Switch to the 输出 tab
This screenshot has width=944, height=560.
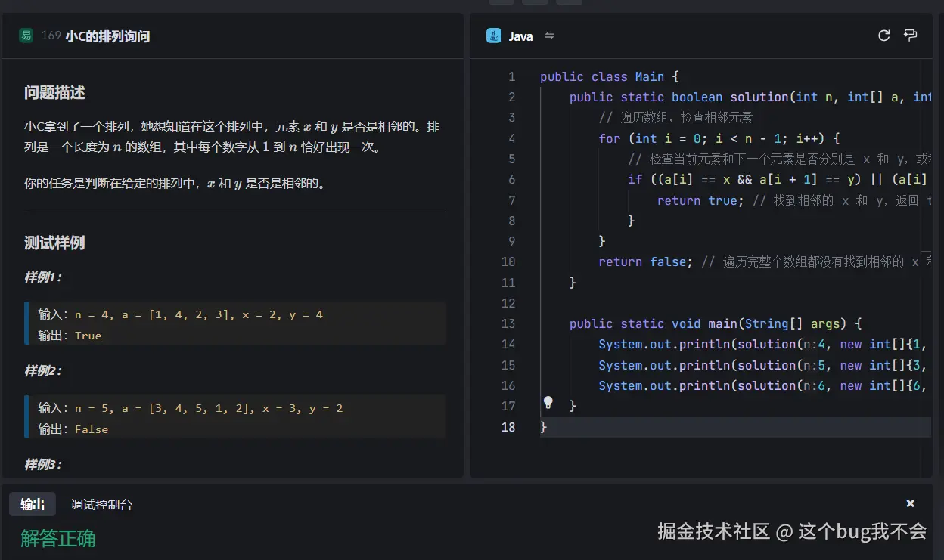(32, 503)
